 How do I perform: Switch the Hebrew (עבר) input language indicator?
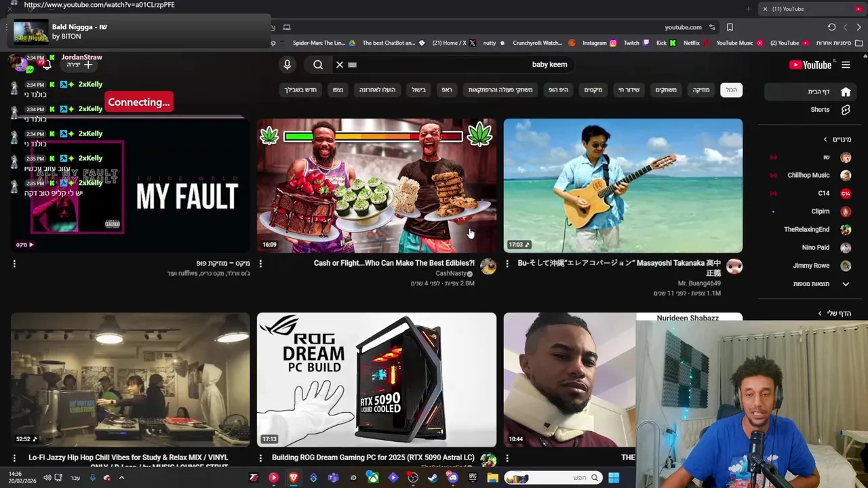coord(75,478)
